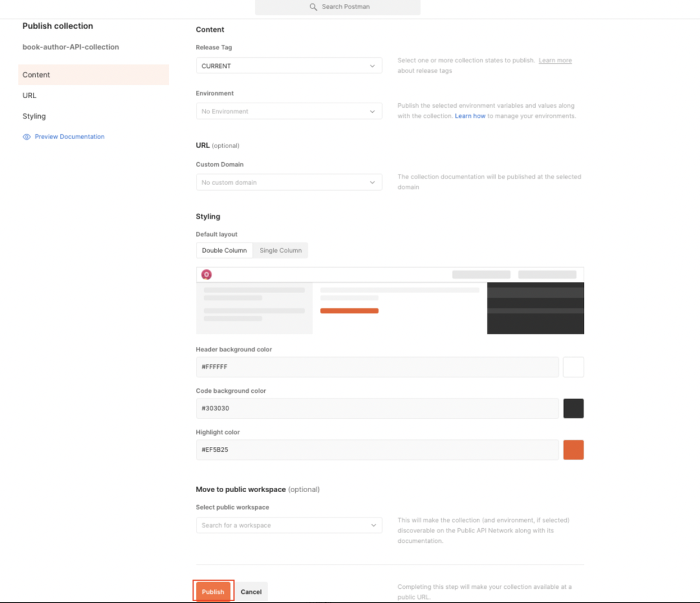Pick code background color dark swatch

pyautogui.click(x=573, y=409)
